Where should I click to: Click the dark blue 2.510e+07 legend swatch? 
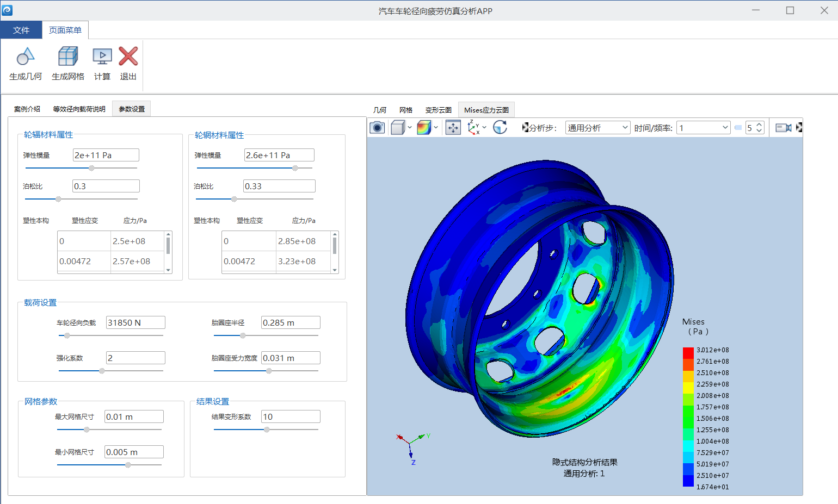(x=688, y=481)
